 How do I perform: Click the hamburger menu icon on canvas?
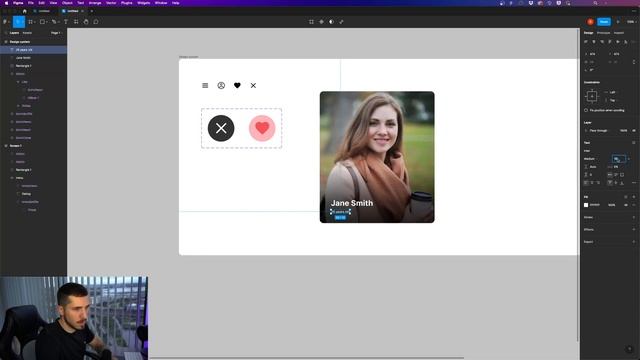coord(205,85)
